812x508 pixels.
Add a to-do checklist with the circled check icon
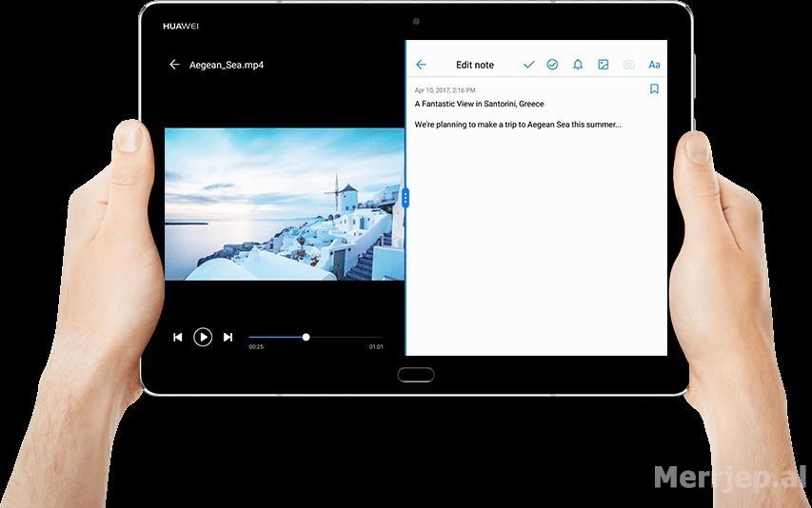tap(552, 65)
